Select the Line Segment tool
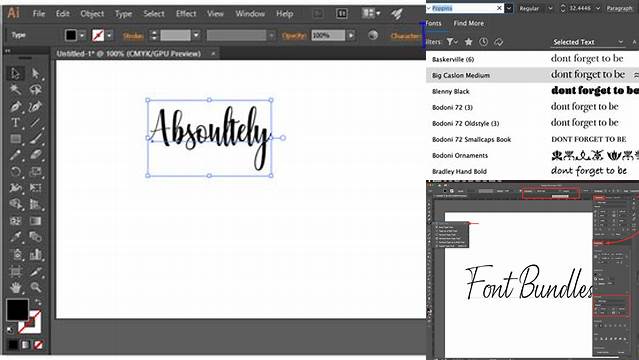Screen dimensions: 639x360 tap(36, 122)
